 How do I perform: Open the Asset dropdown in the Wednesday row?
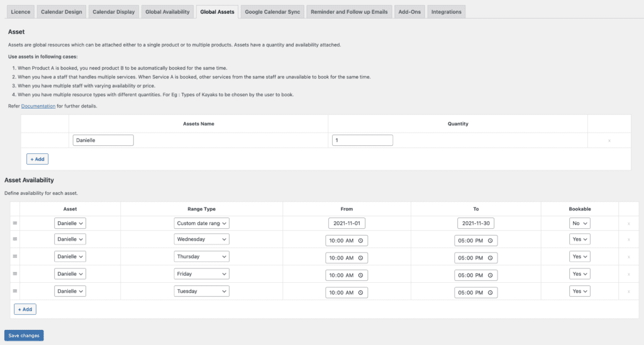pyautogui.click(x=70, y=239)
